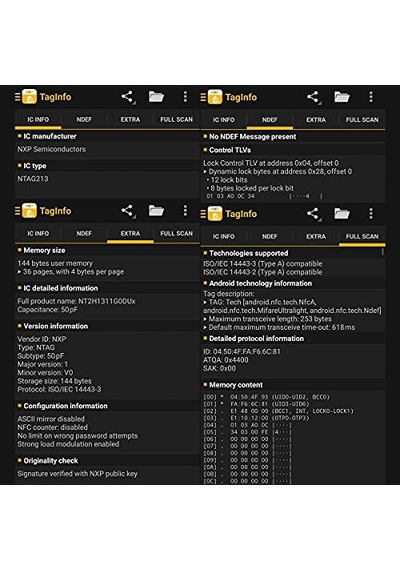This screenshot has width=400, height=570.
Task: Click scrollbar beside Technologies supported
Action: tap(383, 252)
